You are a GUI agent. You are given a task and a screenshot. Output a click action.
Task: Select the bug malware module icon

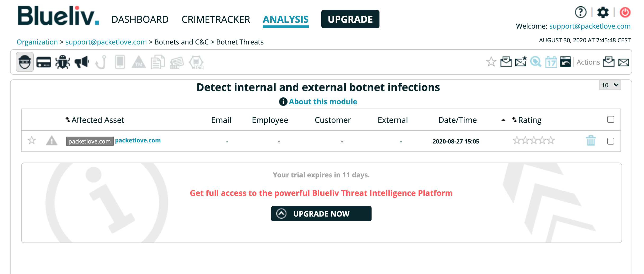(63, 62)
